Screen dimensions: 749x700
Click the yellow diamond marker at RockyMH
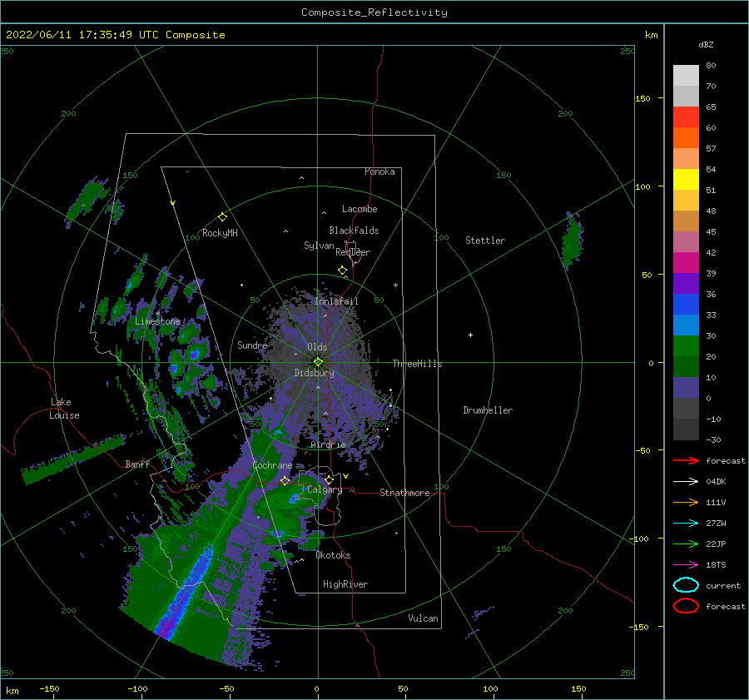click(222, 217)
